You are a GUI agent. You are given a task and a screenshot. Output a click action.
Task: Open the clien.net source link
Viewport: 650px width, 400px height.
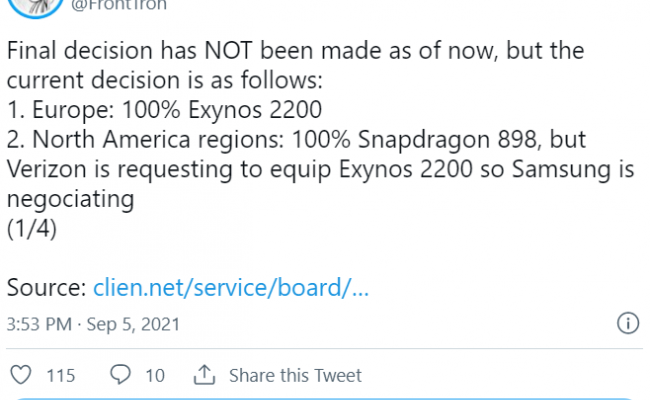click(231, 288)
